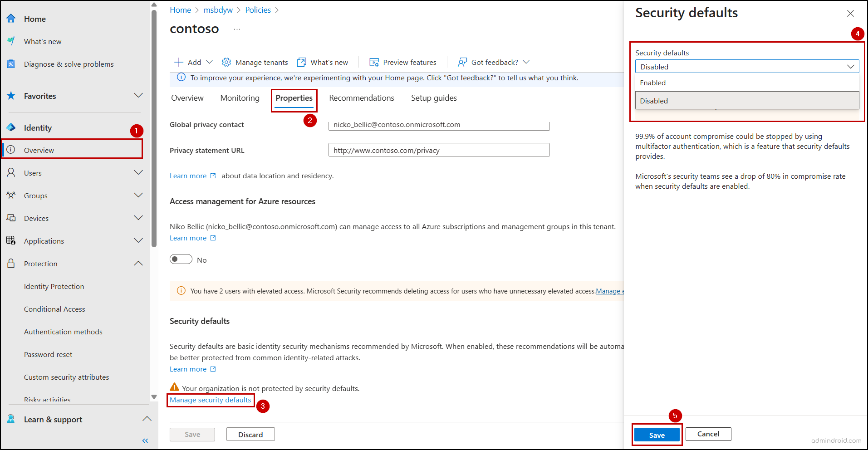Click the Manage security defaults link
The height and width of the screenshot is (450, 868).
click(210, 400)
